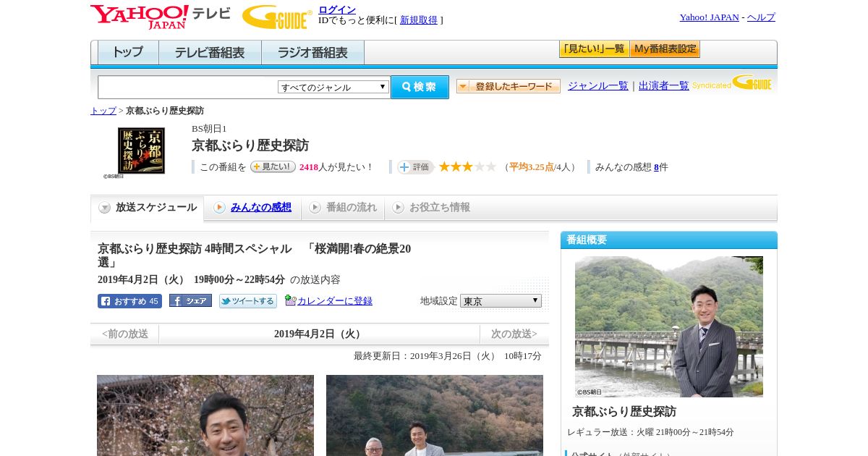This screenshot has width=868, height=456.
Task: Open the ログイン link
Action: (x=337, y=9)
